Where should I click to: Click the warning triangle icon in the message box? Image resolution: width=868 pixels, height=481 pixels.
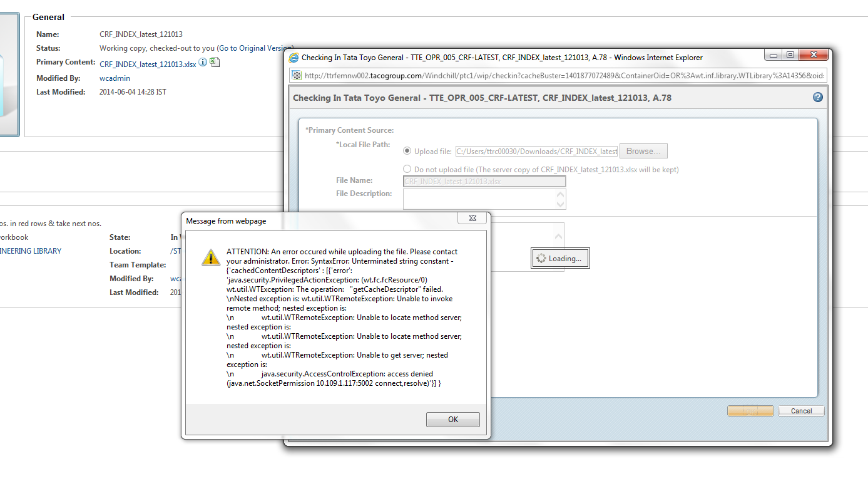click(210, 257)
